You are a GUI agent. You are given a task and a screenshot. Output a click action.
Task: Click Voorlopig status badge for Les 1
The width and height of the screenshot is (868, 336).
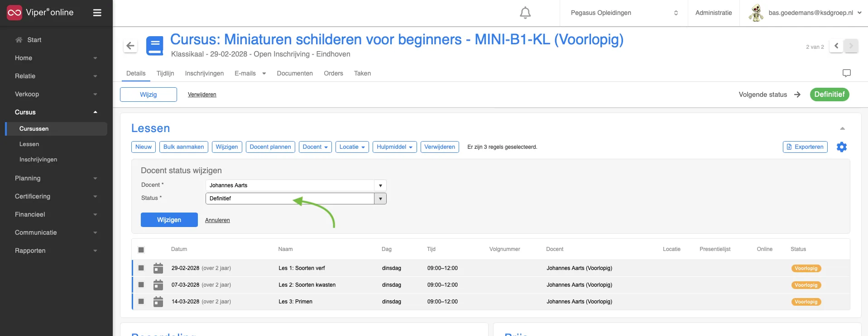point(806,269)
